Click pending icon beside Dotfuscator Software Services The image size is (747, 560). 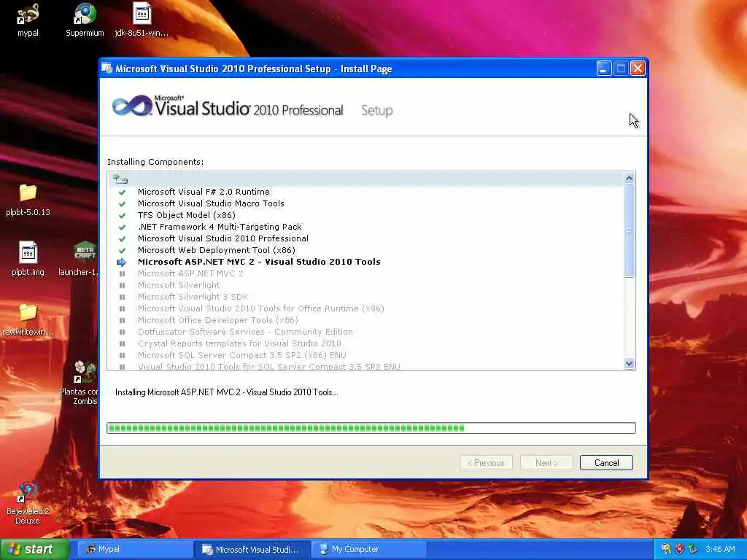pos(122,332)
